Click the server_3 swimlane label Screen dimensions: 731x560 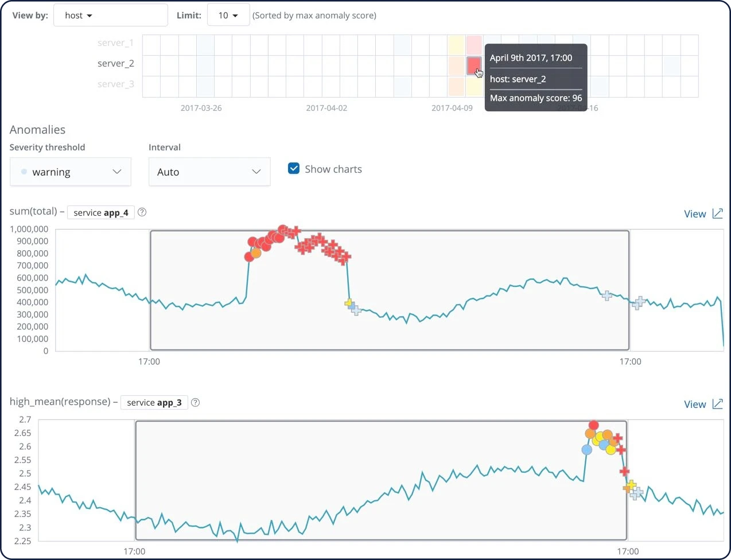click(x=115, y=84)
